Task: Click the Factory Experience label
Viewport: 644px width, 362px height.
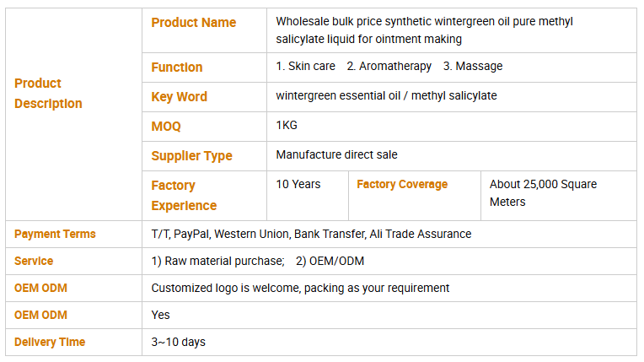Action: tap(184, 196)
